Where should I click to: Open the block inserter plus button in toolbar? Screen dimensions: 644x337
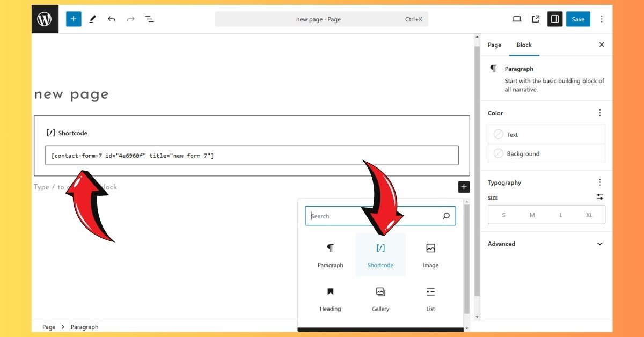74,19
